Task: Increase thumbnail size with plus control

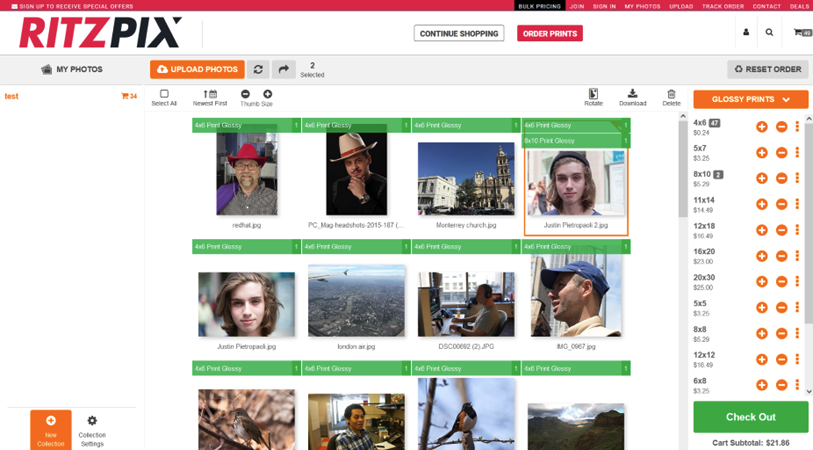Action: [267, 94]
